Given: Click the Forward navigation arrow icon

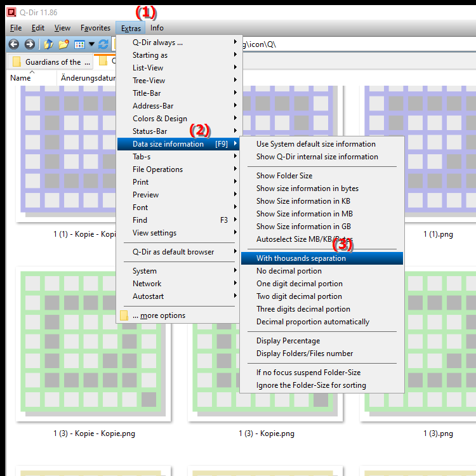Looking at the screenshot, I should 29,44.
